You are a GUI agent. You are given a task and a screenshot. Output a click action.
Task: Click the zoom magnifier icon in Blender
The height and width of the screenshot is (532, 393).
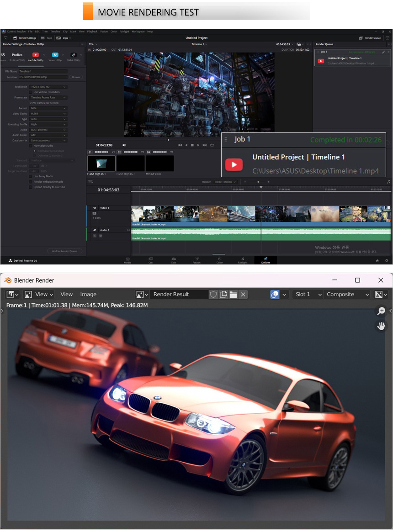pyautogui.click(x=381, y=311)
